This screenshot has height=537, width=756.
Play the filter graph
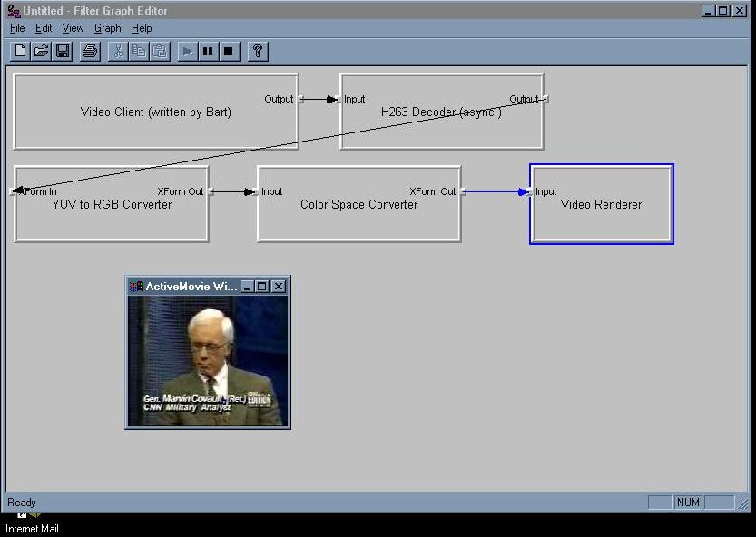pyautogui.click(x=188, y=51)
